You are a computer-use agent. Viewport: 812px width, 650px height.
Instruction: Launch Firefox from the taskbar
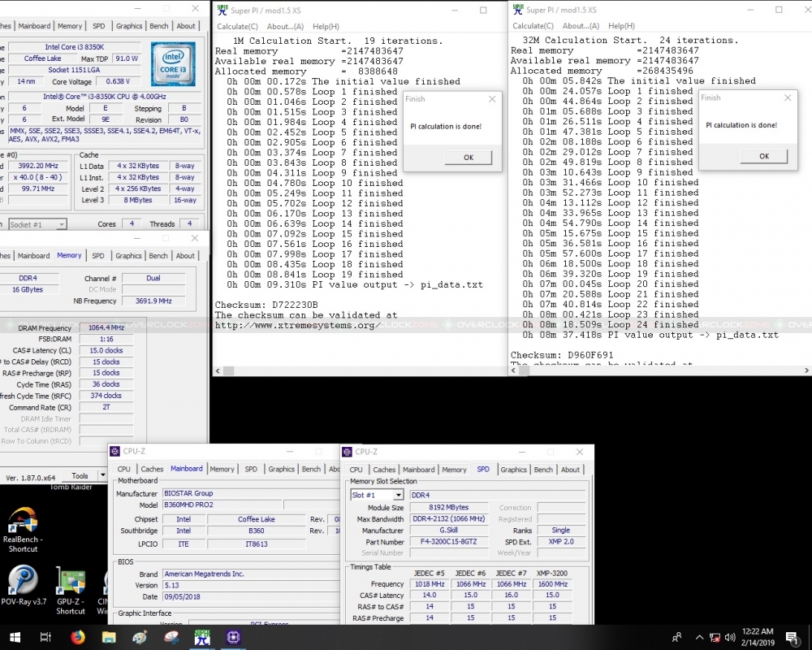click(x=78, y=637)
